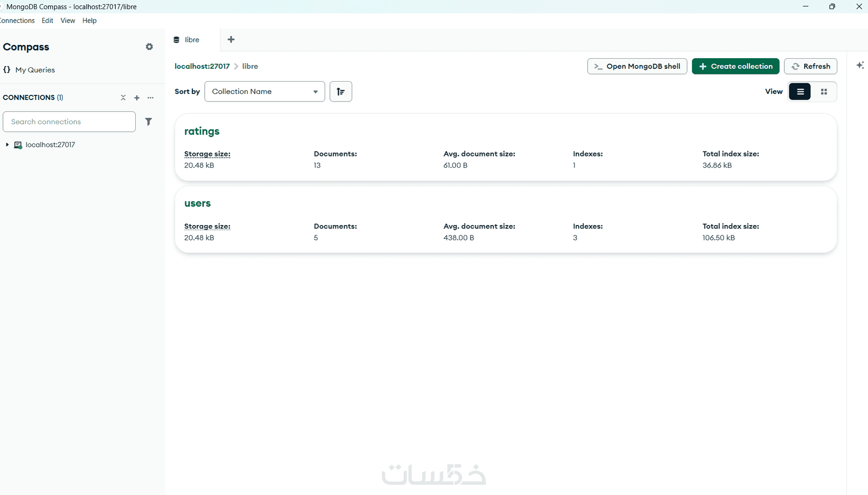Collapse all connections icon in sidebar

point(123,97)
